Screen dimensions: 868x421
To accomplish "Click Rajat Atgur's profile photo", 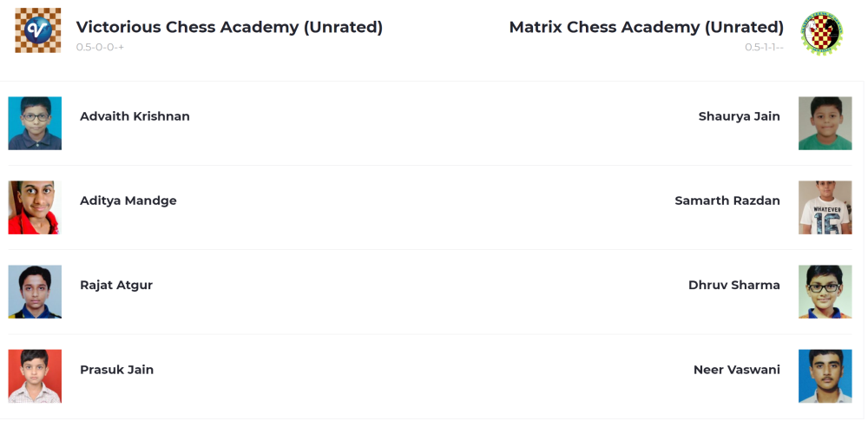I will pos(35,292).
